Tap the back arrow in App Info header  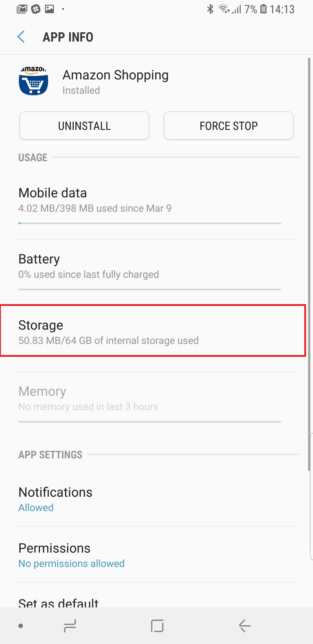coord(21,37)
